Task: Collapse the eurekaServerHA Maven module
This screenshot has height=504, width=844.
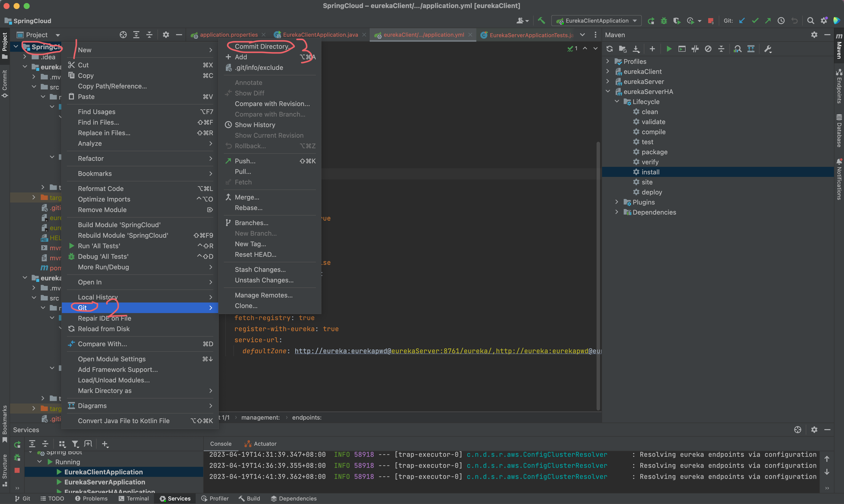Action: click(x=608, y=91)
